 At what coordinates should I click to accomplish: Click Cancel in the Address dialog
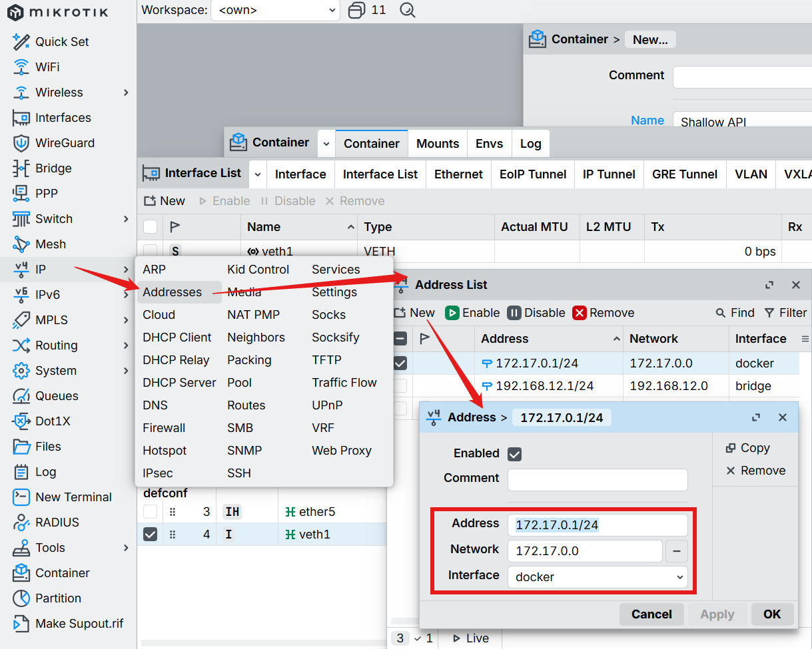pyautogui.click(x=651, y=614)
